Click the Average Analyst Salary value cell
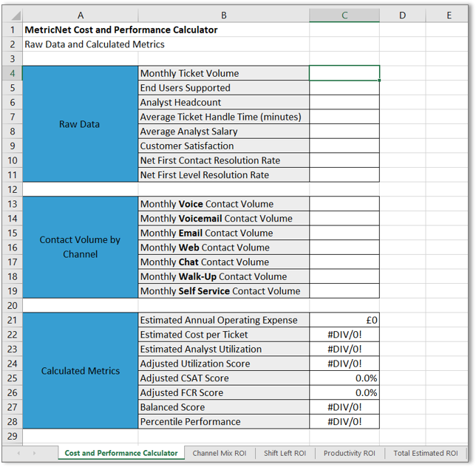 [x=344, y=132]
